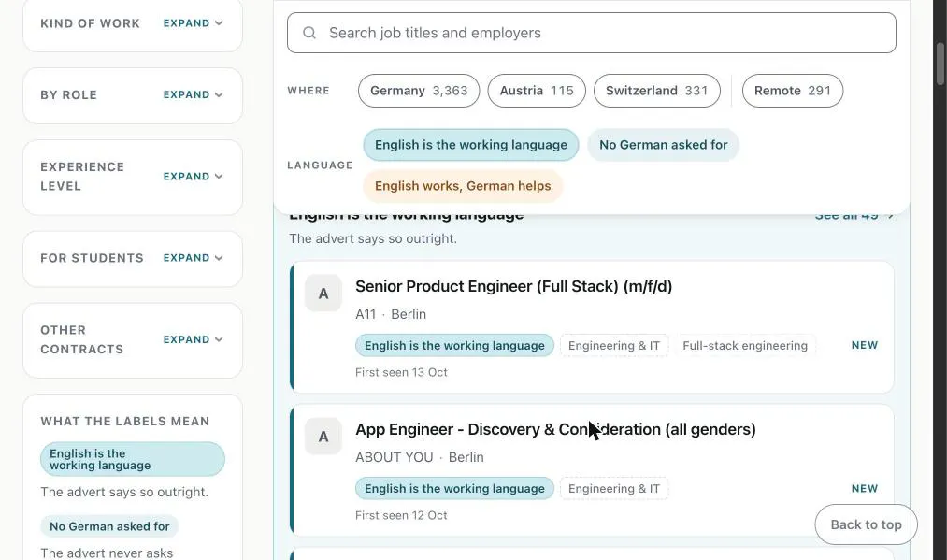
Task: Click 'A11 · Berlin' company line
Action: (391, 314)
